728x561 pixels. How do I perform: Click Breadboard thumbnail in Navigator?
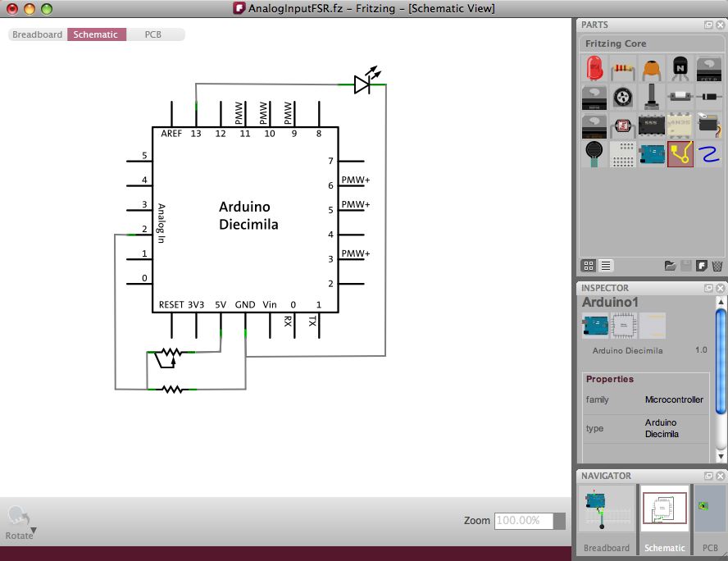[x=607, y=513]
